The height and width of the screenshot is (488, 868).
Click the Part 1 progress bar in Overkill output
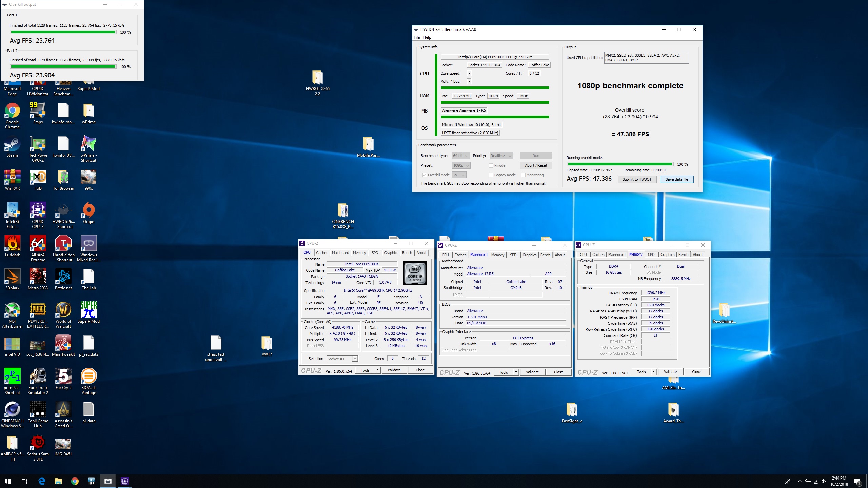[x=63, y=32]
